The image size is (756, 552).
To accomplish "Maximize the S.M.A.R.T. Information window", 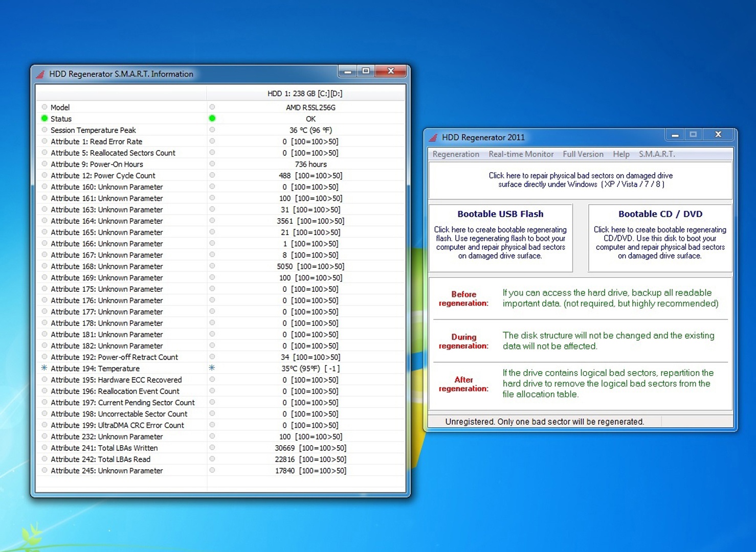I will pos(366,71).
